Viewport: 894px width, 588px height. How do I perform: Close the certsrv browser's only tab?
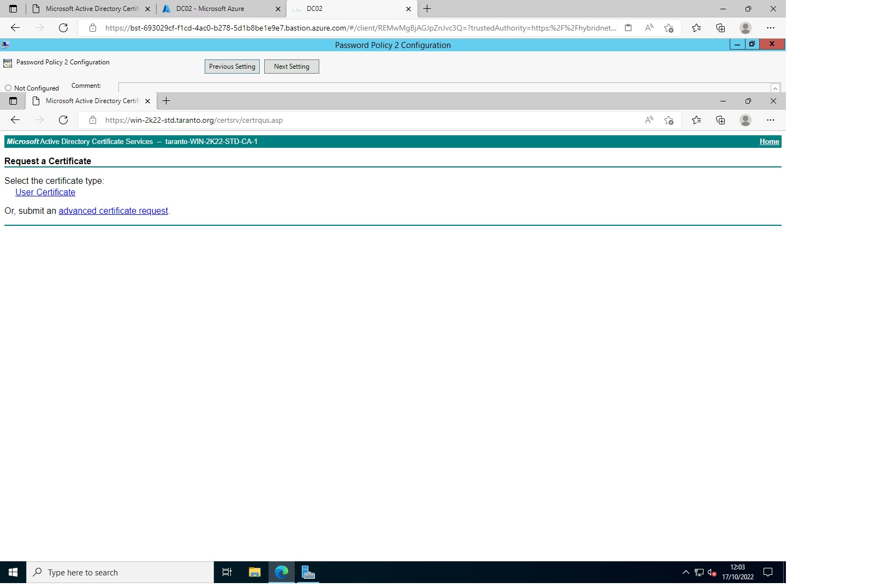click(147, 101)
